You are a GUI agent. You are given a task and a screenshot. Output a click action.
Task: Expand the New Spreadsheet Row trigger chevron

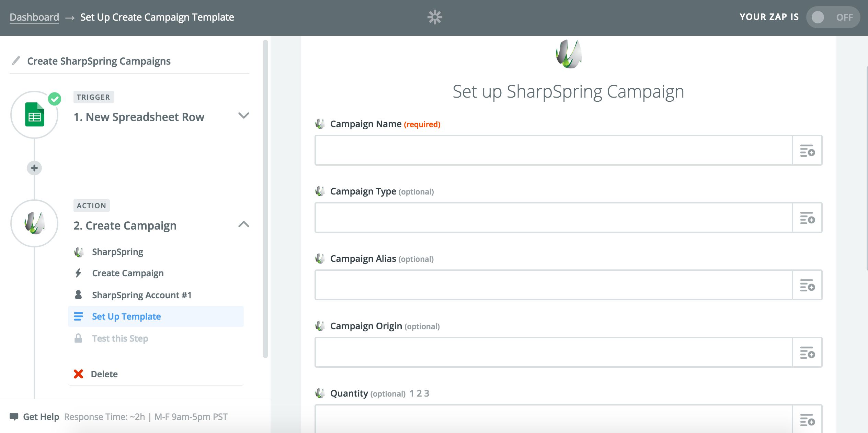point(244,115)
